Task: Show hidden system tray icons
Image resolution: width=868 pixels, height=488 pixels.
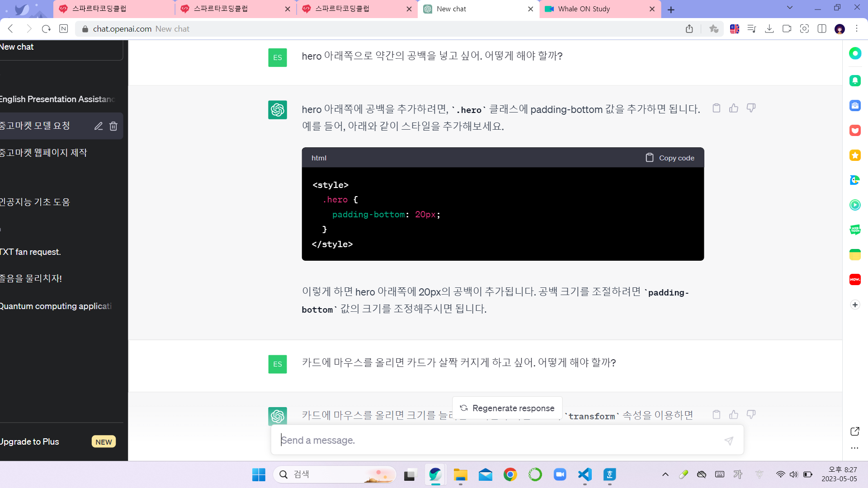Action: (x=665, y=474)
